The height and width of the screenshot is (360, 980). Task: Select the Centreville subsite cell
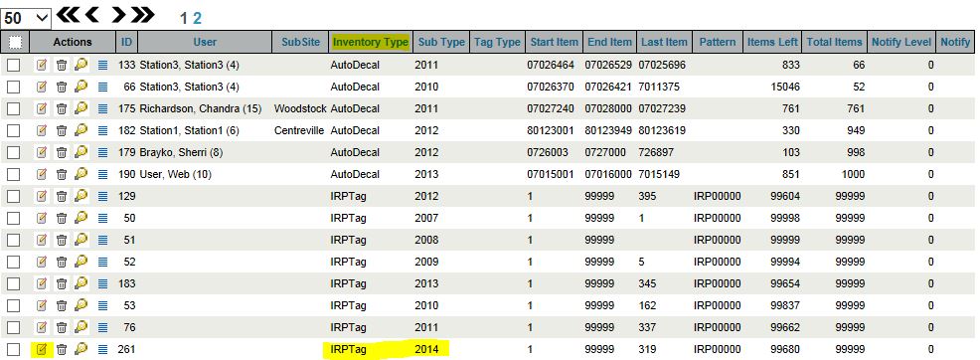299,130
